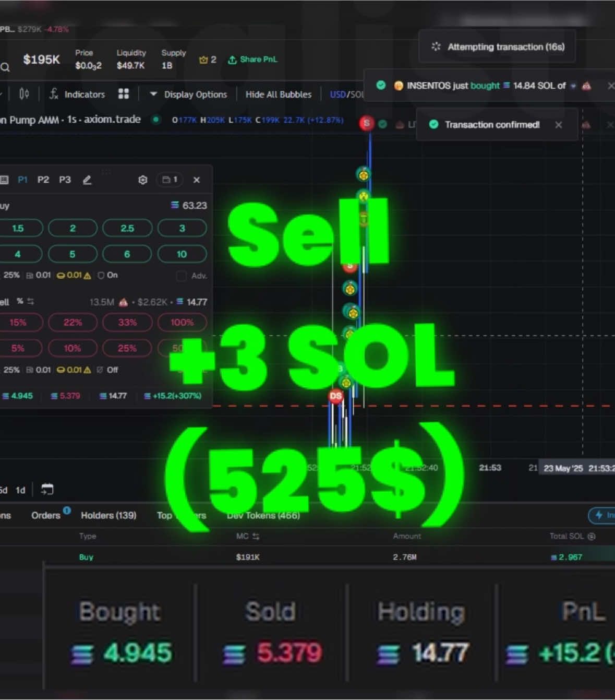Open the calendar icon beside timeframes

(47, 490)
